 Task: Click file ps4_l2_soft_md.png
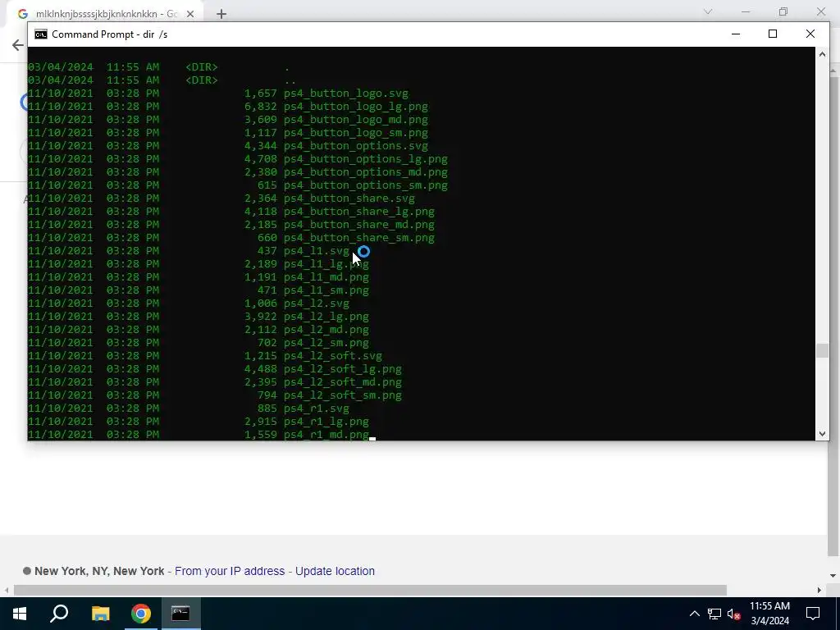(343, 382)
